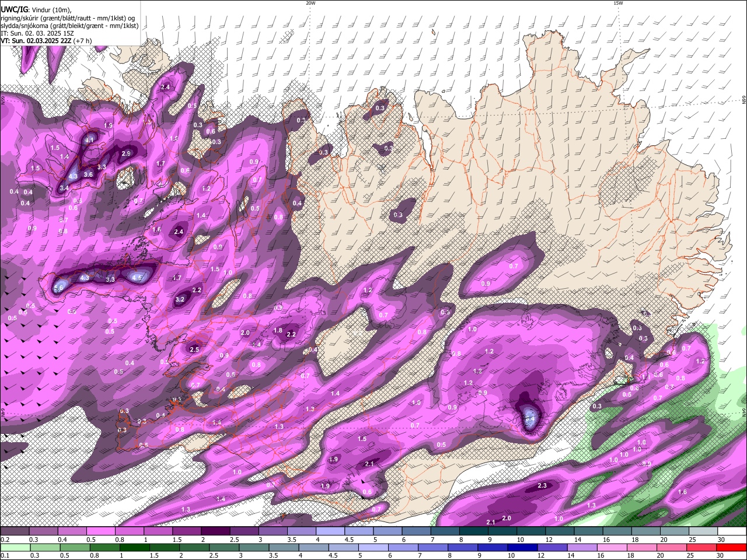Click the '3.2' precipitation value on the map

click(x=180, y=299)
